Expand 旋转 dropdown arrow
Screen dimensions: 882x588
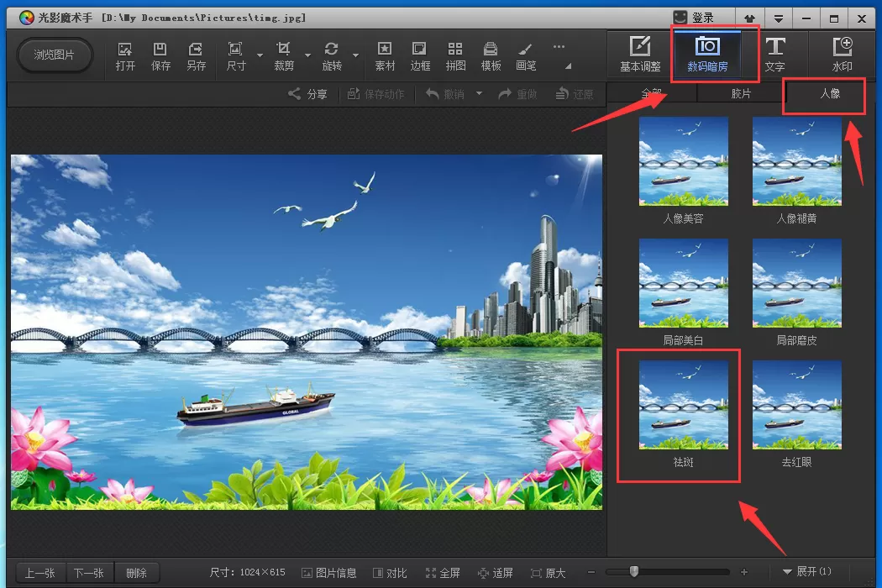click(x=355, y=55)
